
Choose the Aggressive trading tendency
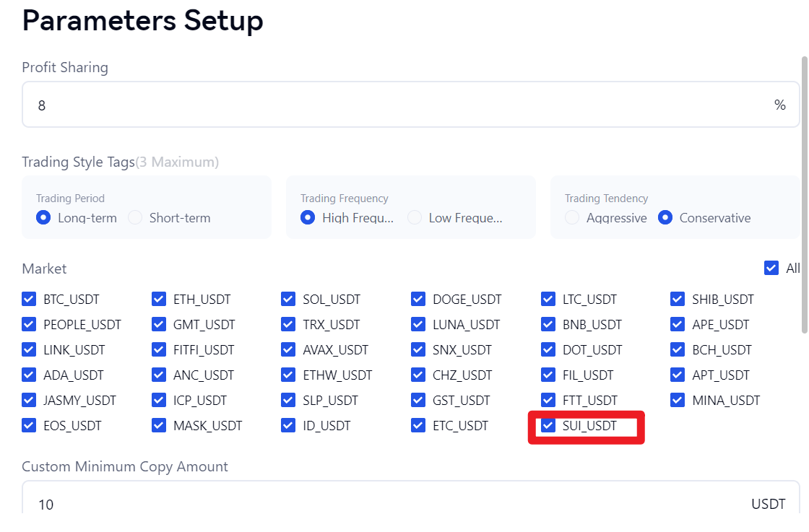point(572,218)
